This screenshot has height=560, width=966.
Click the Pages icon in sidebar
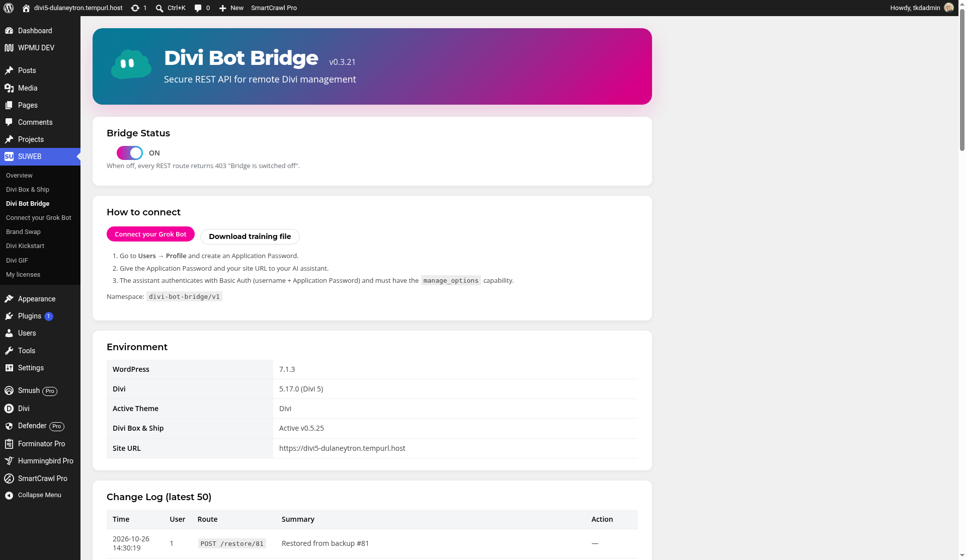tap(9, 105)
